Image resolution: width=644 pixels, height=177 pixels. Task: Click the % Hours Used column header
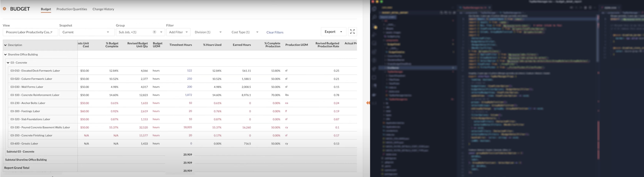coord(212,45)
